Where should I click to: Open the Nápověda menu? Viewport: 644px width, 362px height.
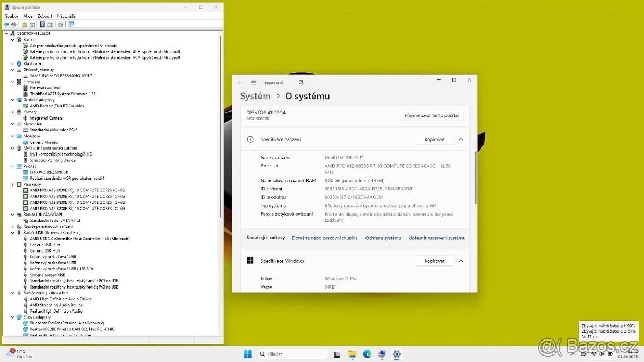(x=66, y=16)
